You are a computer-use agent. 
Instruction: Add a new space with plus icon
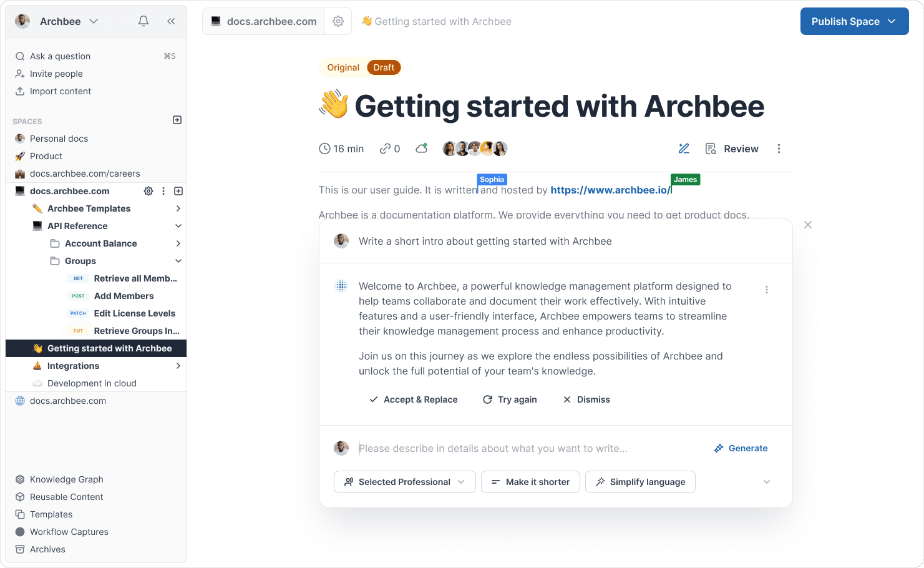177,120
